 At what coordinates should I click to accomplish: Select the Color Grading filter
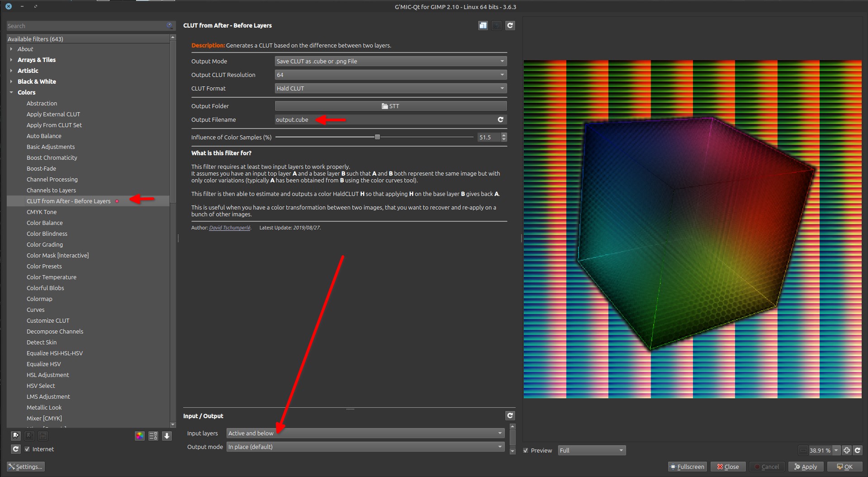(45, 245)
